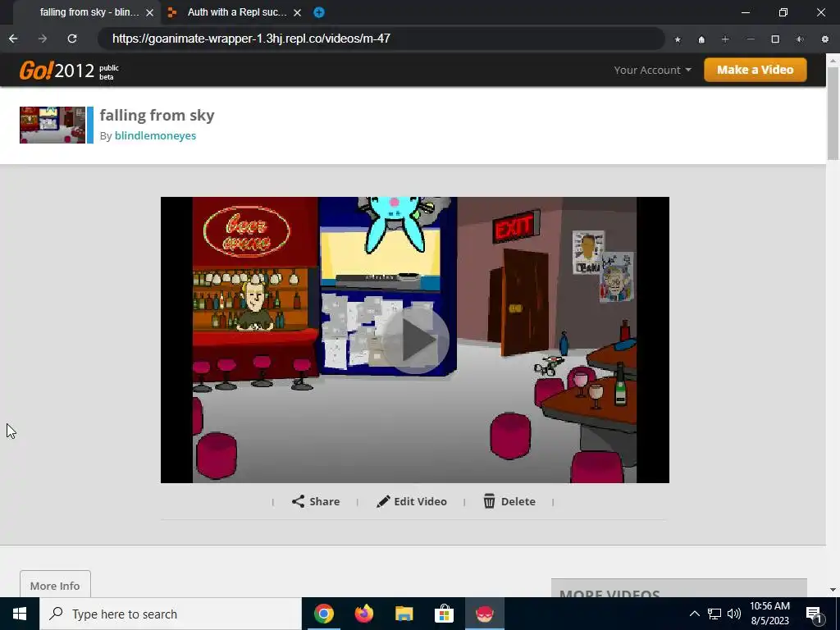This screenshot has height=630, width=840.
Task: Click the URL address bar
Action: point(381,39)
